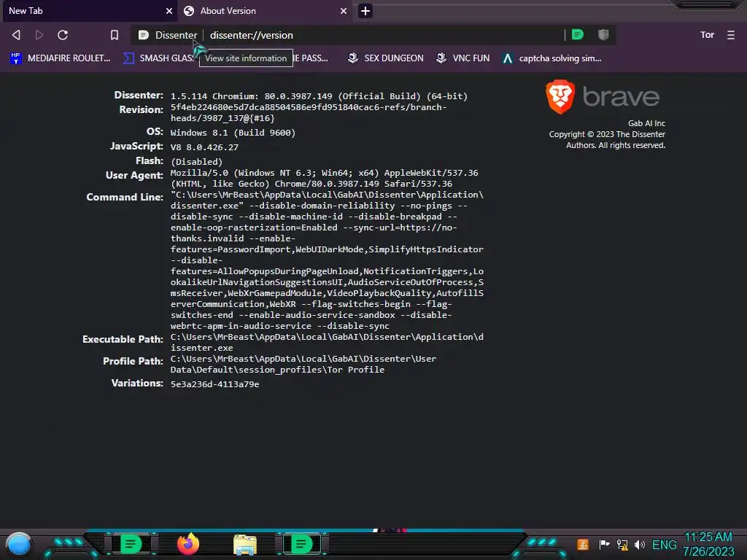Click the ENG language indicator
This screenshot has height=560, width=747.
click(664, 544)
